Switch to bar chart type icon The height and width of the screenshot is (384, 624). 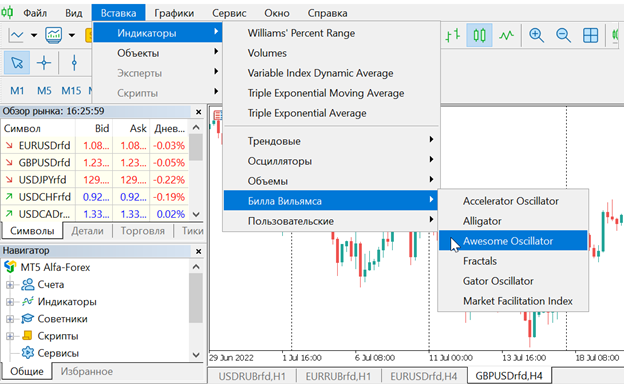[453, 35]
